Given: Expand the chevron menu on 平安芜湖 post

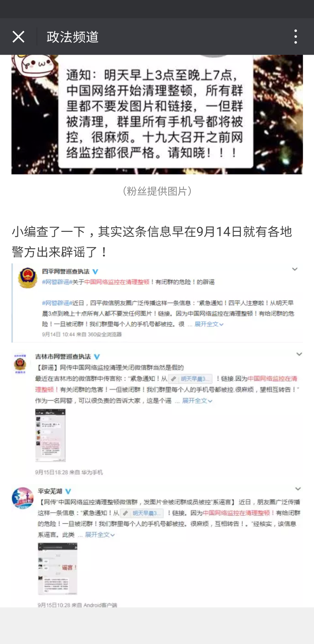Looking at the screenshot, I should point(298,489).
